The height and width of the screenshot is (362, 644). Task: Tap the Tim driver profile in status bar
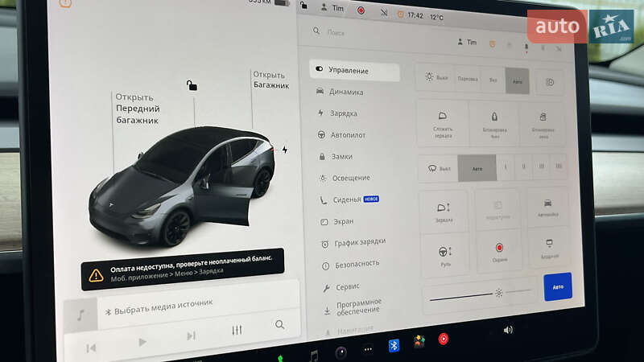point(332,8)
